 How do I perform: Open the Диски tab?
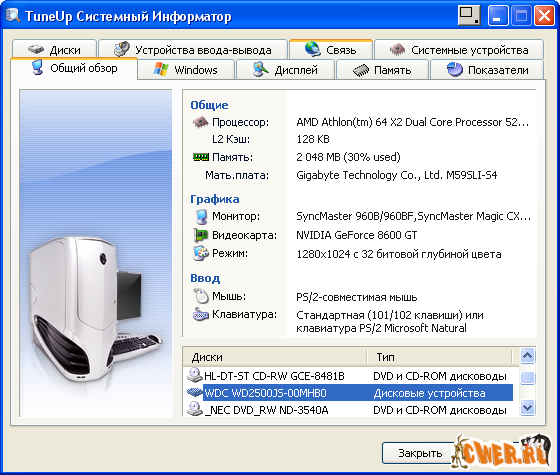click(54, 49)
